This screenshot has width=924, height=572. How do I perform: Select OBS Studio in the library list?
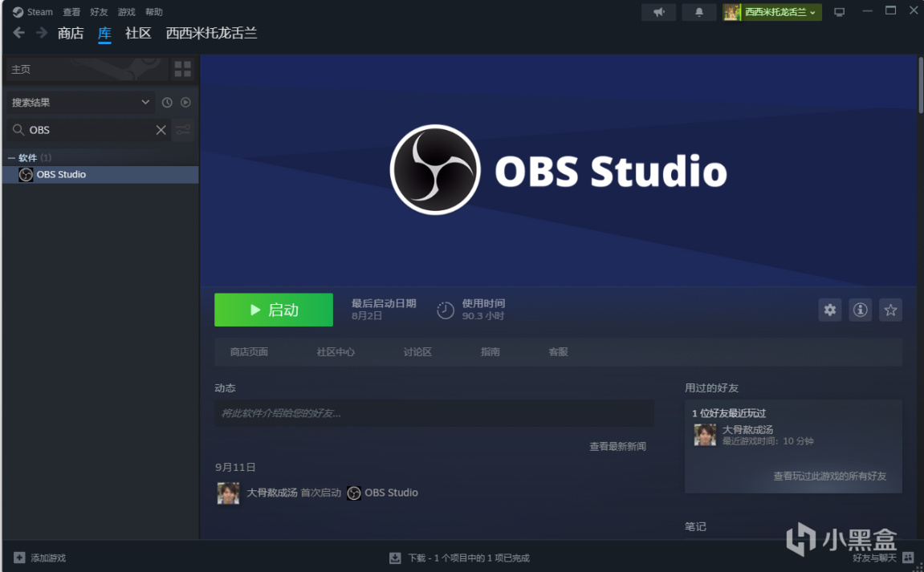(101, 174)
